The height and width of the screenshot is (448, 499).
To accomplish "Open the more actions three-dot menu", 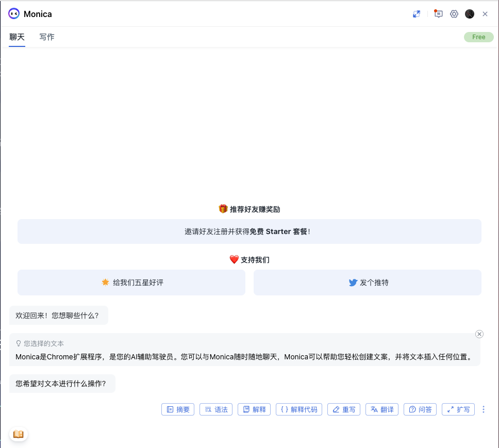I will [484, 409].
